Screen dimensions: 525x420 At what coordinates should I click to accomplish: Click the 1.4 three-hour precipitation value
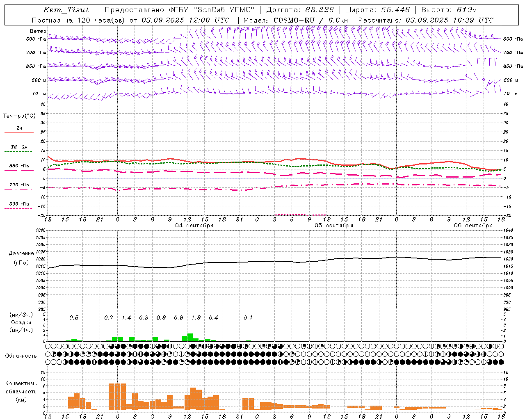126,318
